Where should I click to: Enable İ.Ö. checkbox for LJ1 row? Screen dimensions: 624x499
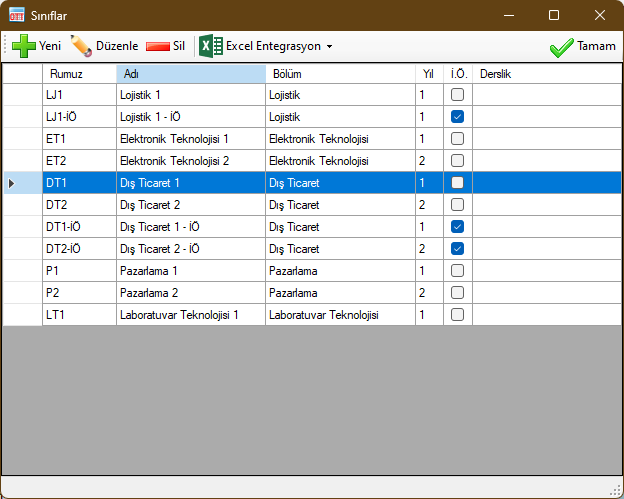(457, 95)
